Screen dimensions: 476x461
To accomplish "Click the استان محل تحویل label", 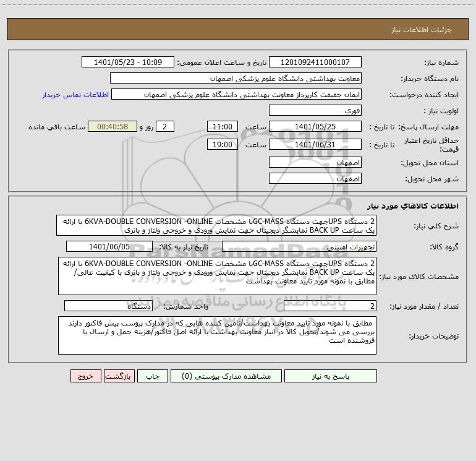I will click(430, 163).
